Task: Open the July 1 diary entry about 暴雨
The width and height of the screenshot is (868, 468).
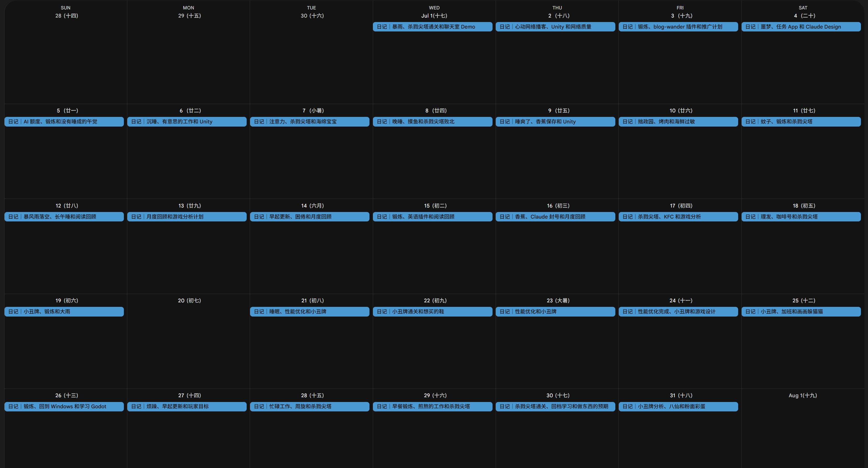Action: [x=432, y=27]
